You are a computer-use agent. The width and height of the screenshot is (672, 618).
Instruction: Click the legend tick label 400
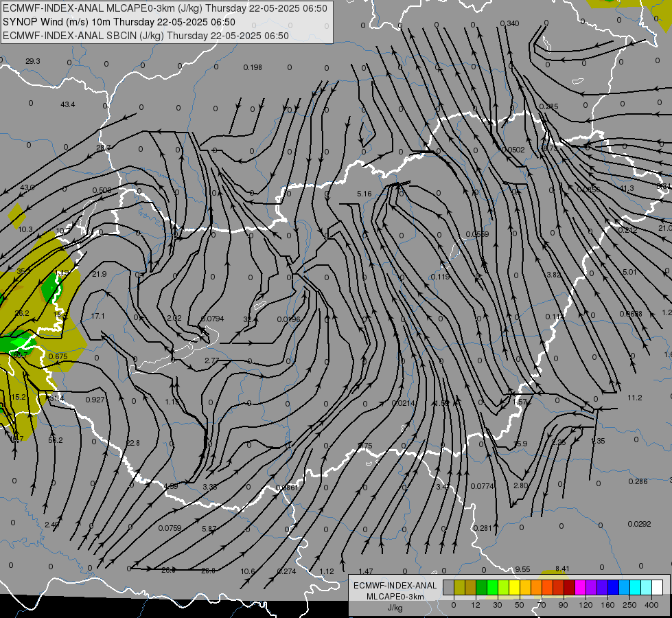pyautogui.click(x=651, y=605)
